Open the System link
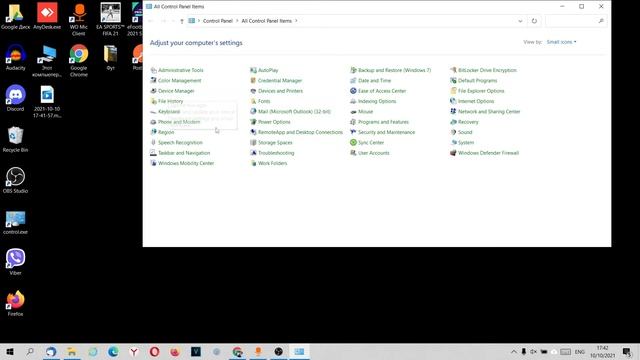The width and height of the screenshot is (640, 360). (x=466, y=142)
